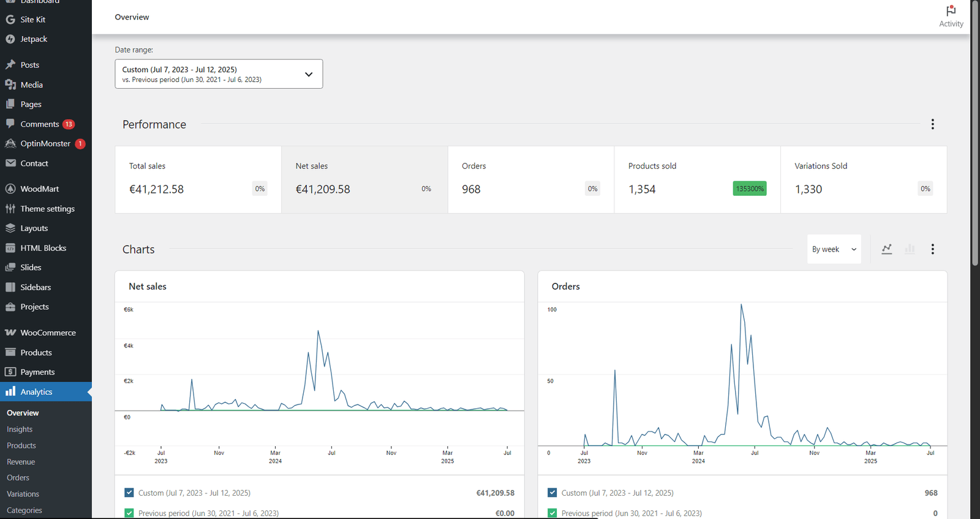Image resolution: width=980 pixels, height=519 pixels.
Task: Click the Layouts stack icon
Action: (x=10, y=228)
